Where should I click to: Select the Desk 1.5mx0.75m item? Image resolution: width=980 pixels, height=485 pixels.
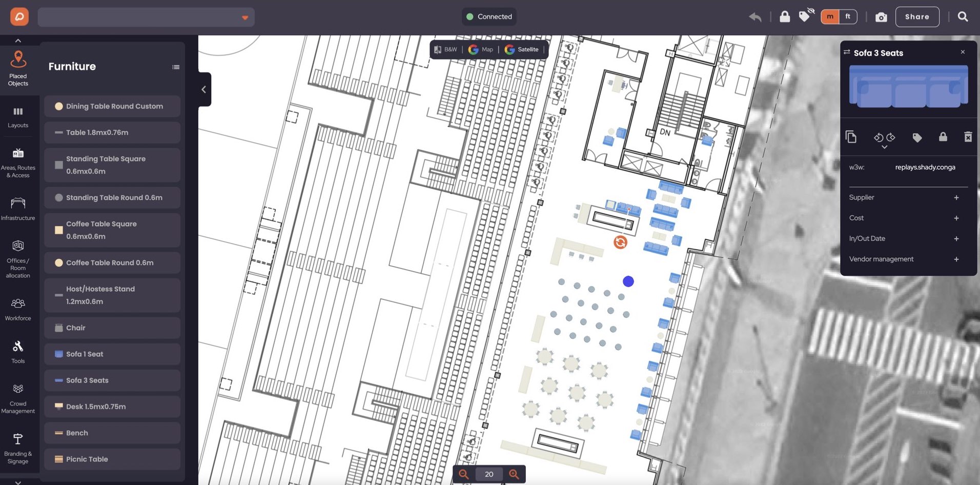pyautogui.click(x=112, y=407)
